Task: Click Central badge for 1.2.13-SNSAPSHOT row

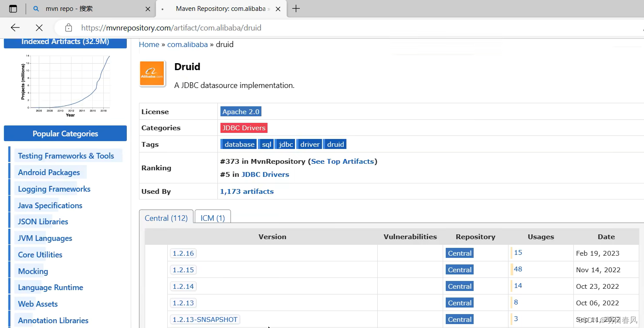Action: click(460, 319)
